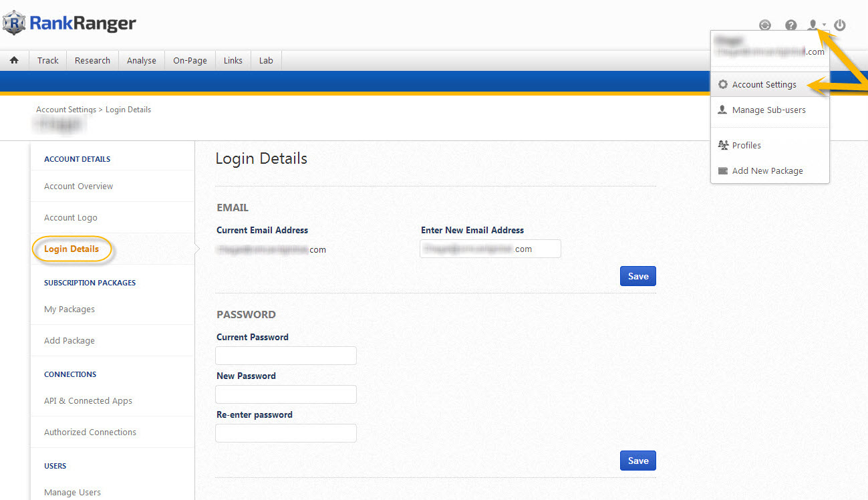This screenshot has width=868, height=500.
Task: Click the PASSWORD section heading
Action: [246, 314]
